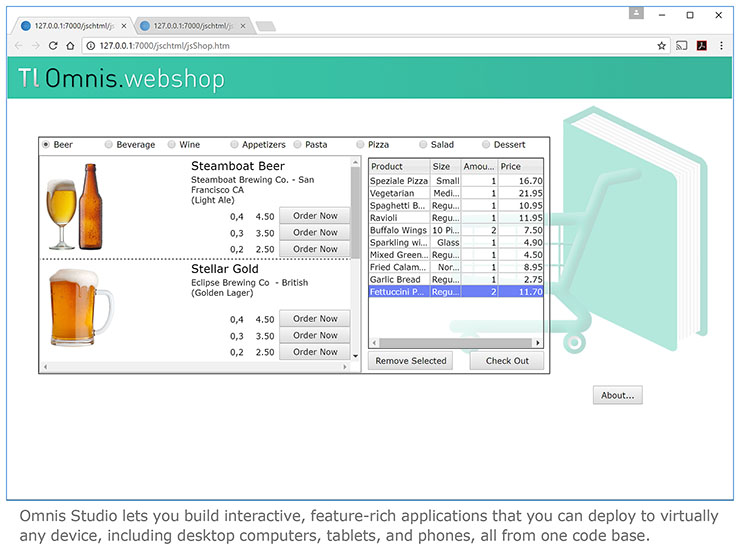Click the browser back arrow
740x553 pixels.
coord(20,46)
